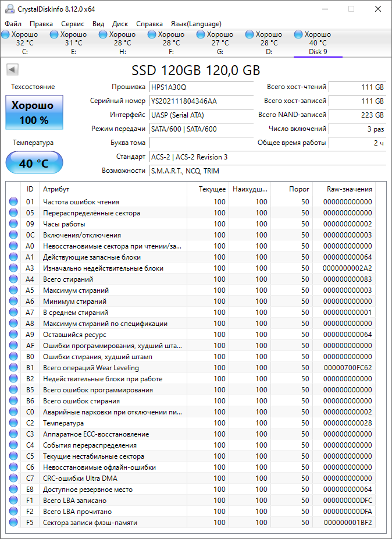Click the S.M.A.R.T., NCQ, TRIM features field
Viewport: 392px width, 539px height.
coord(268,171)
